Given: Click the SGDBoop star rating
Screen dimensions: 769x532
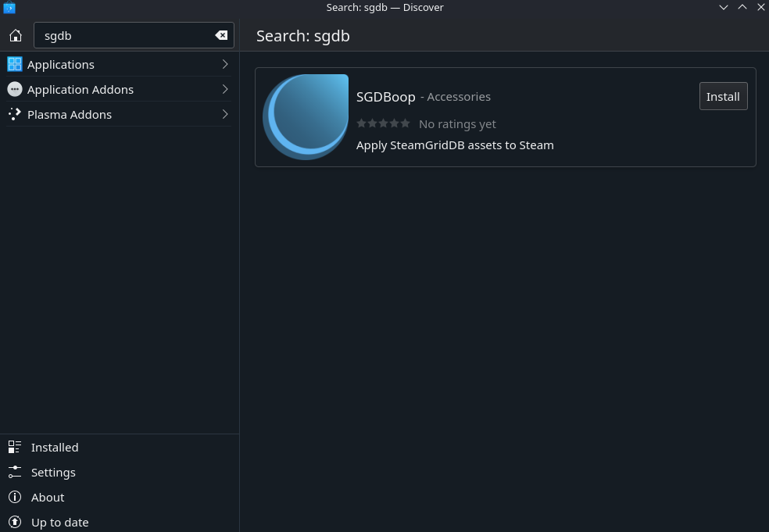Looking at the screenshot, I should pyautogui.click(x=383, y=123).
